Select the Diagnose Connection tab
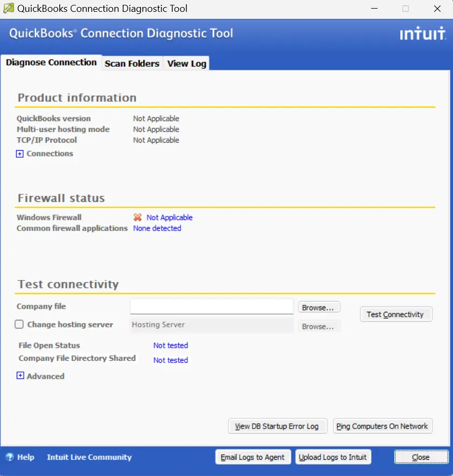Viewport: 453px width, 476px height. 51,62
